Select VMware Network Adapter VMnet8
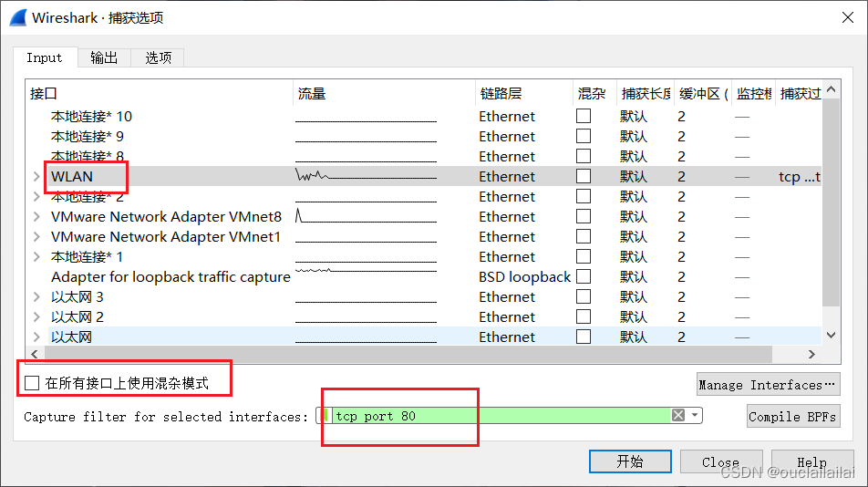This screenshot has width=868, height=487. (x=166, y=216)
